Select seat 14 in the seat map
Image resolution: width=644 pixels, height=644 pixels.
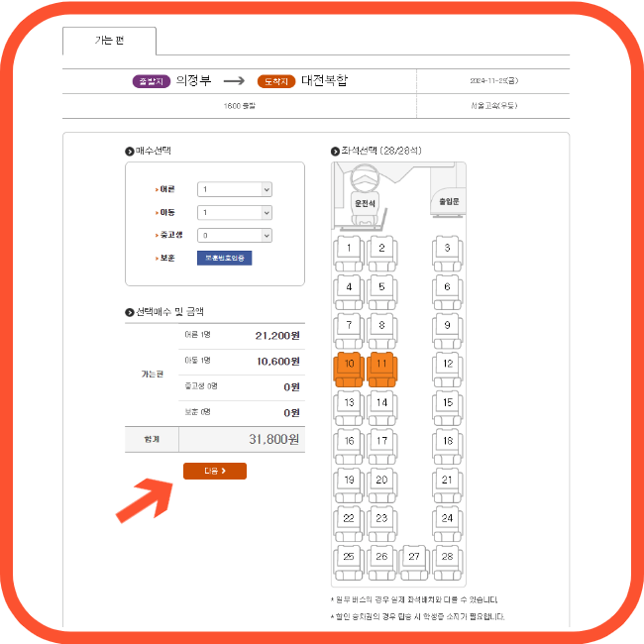pos(382,407)
